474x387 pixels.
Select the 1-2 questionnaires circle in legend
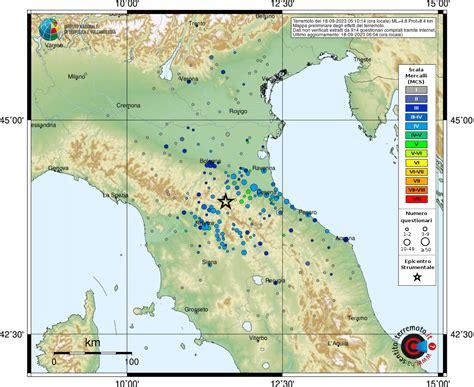tap(407, 229)
